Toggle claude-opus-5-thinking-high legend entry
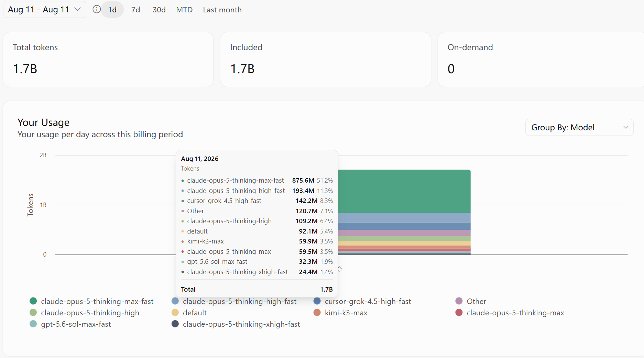The height and width of the screenshot is (358, 644). pos(85,313)
